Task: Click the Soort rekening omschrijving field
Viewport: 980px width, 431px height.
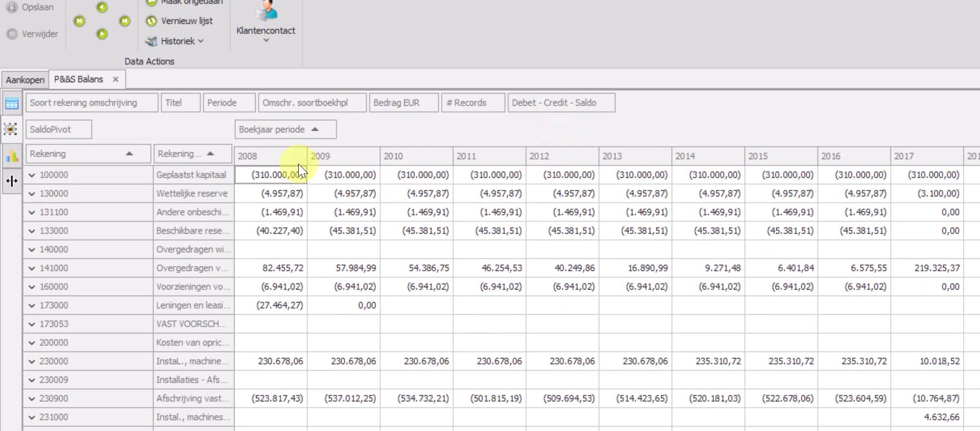Action: click(92, 103)
